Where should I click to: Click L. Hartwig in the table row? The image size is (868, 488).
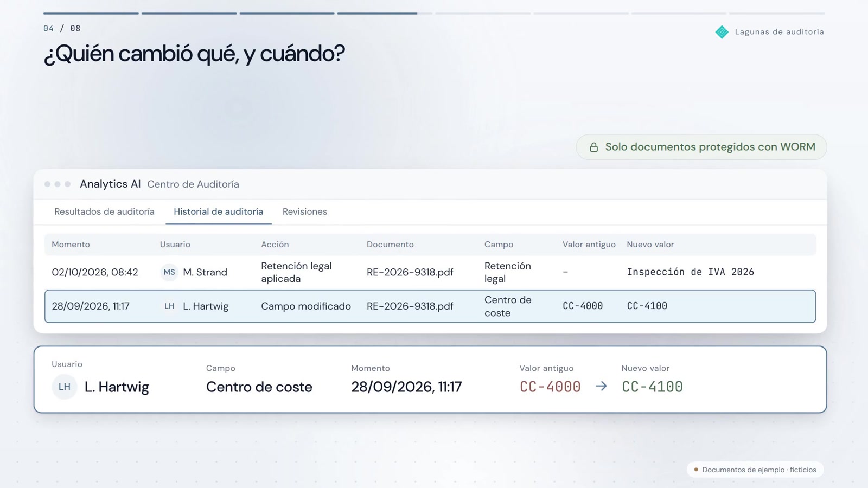[206, 306]
